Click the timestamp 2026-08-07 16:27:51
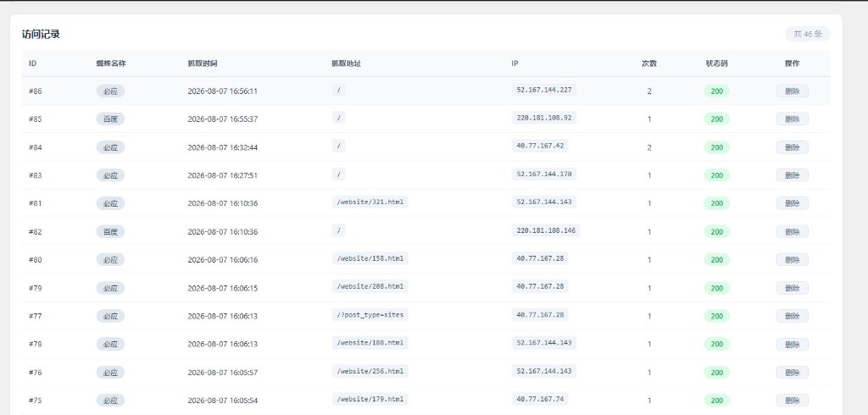868x415 pixels. [x=223, y=175]
